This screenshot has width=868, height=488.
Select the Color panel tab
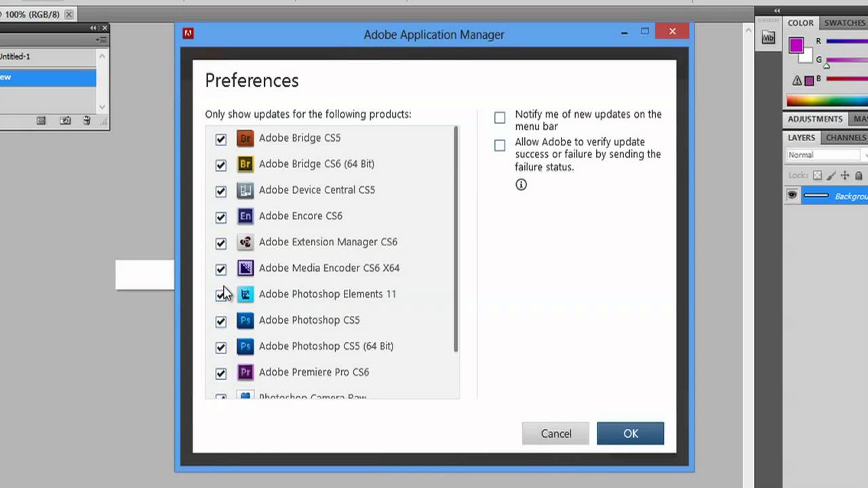point(801,23)
